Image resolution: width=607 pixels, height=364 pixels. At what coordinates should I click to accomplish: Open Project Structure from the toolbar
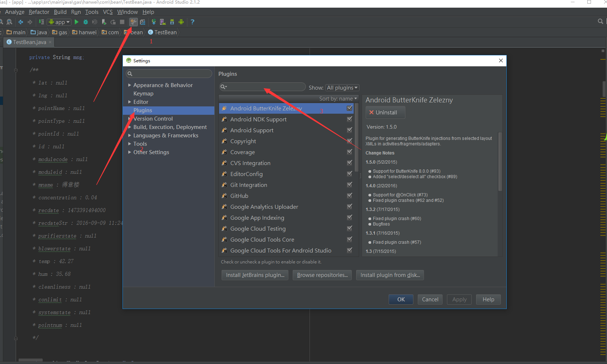tap(143, 22)
